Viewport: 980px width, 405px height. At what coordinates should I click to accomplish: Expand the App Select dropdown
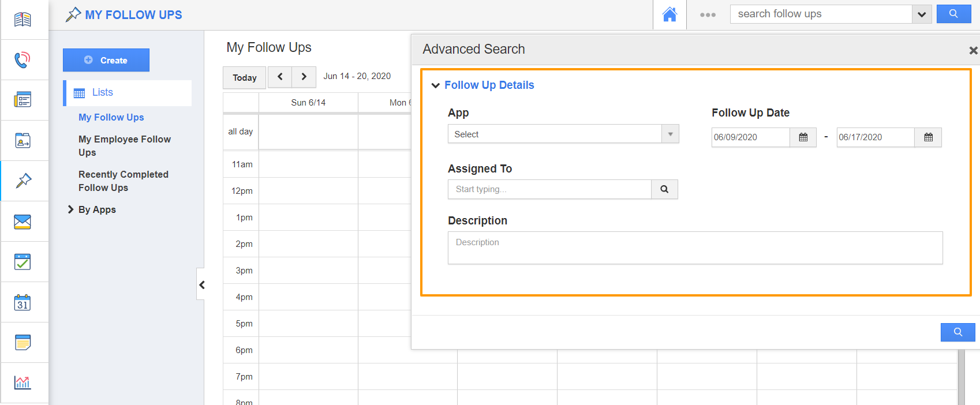(x=670, y=134)
